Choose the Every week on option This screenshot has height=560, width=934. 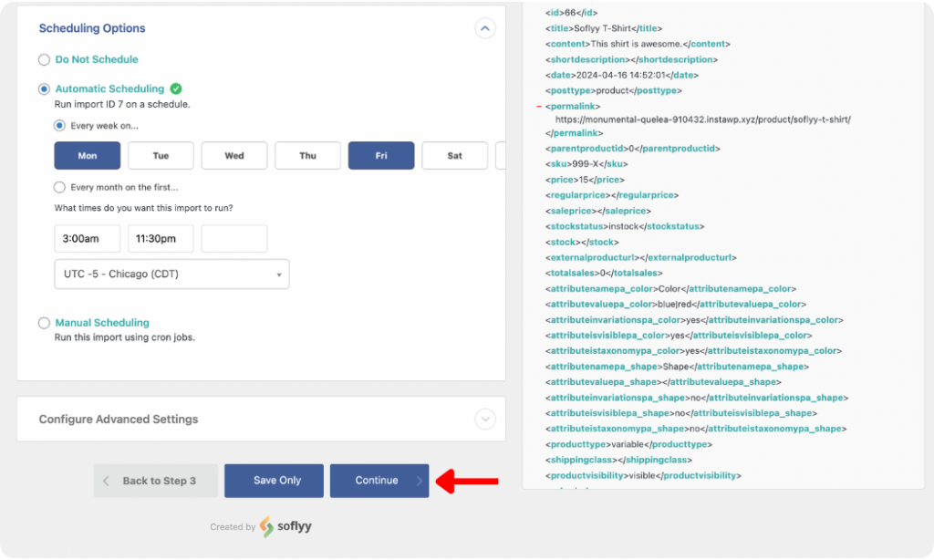(59, 126)
